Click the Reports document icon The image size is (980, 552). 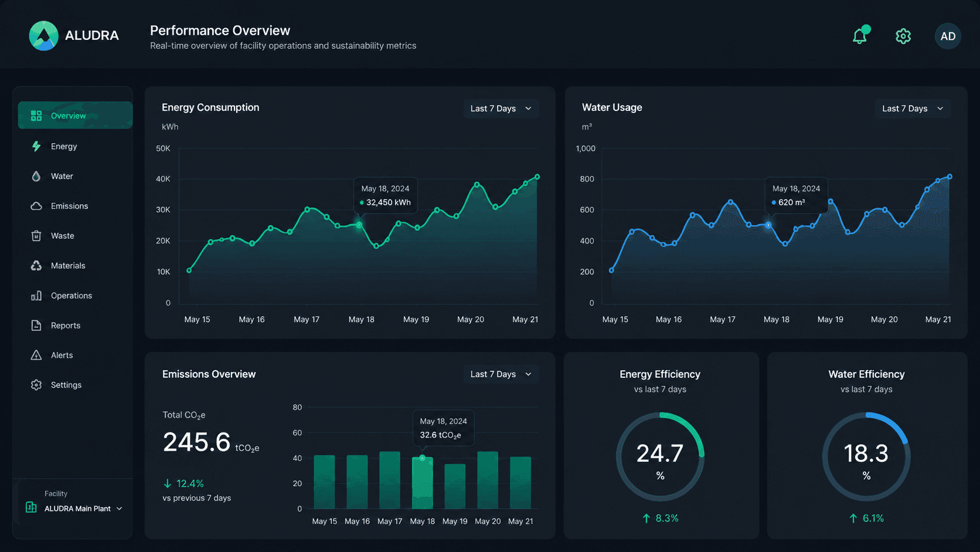(36, 326)
